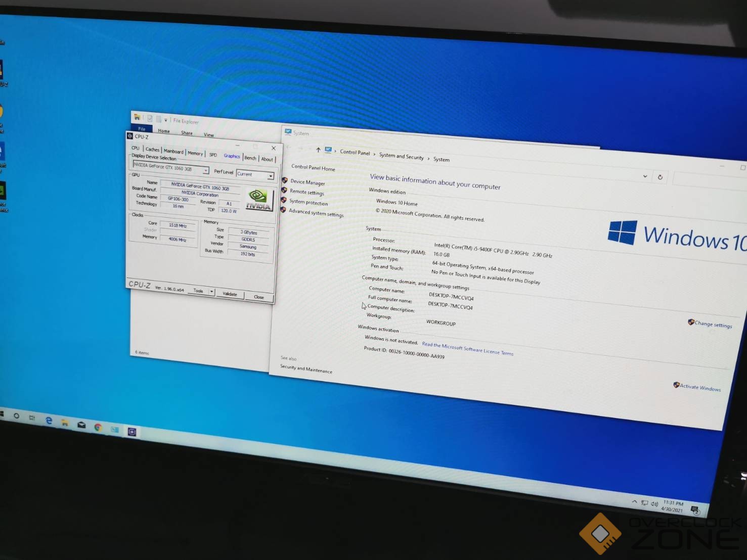This screenshot has height=560, width=747.
Task: Open Security and Maintenance link
Action: coord(306,369)
